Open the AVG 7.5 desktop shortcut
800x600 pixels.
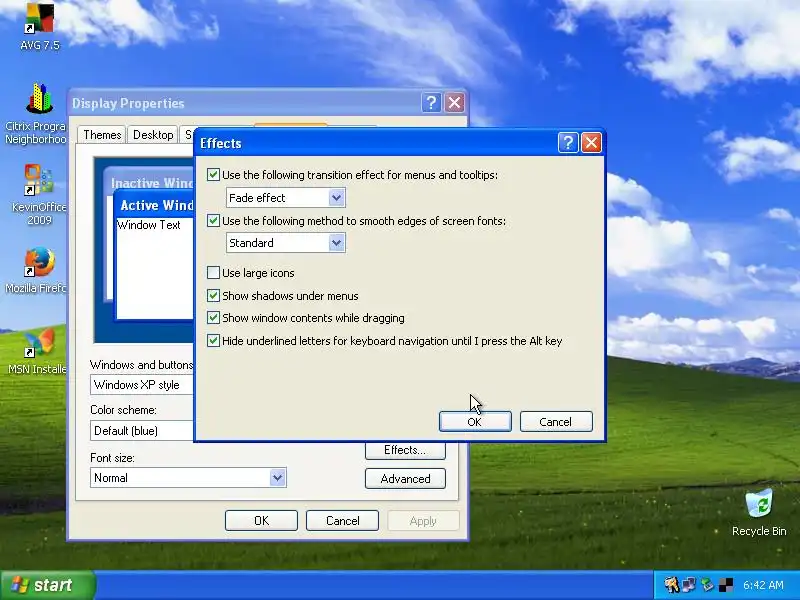tap(39, 26)
